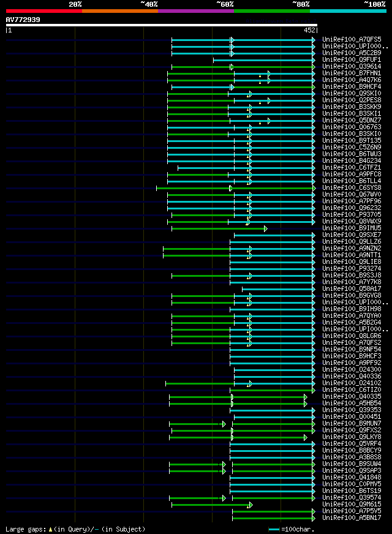Screen dimensions: 392x534
Task: Open hit UniRef100_C0PMV5
Action: point(352,484)
